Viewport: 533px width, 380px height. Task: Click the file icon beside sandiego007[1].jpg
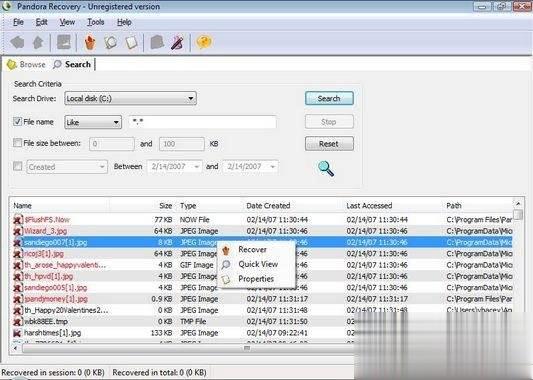click(x=18, y=242)
